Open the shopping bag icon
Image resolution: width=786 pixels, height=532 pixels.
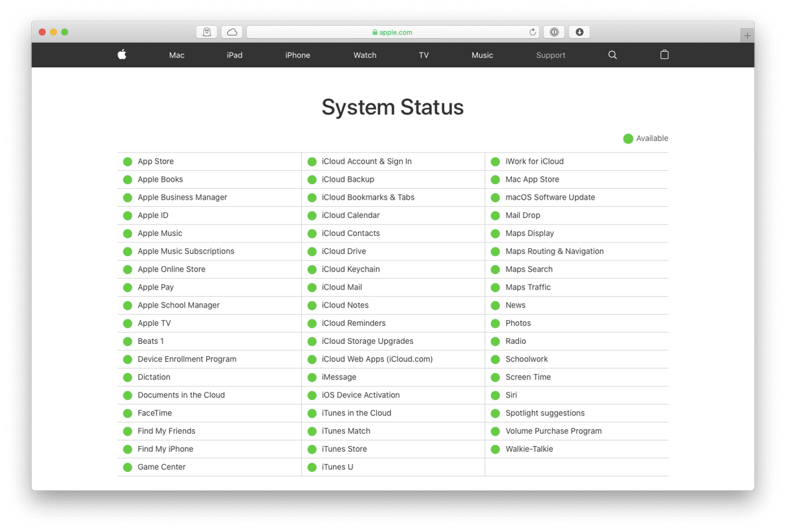pyautogui.click(x=664, y=55)
